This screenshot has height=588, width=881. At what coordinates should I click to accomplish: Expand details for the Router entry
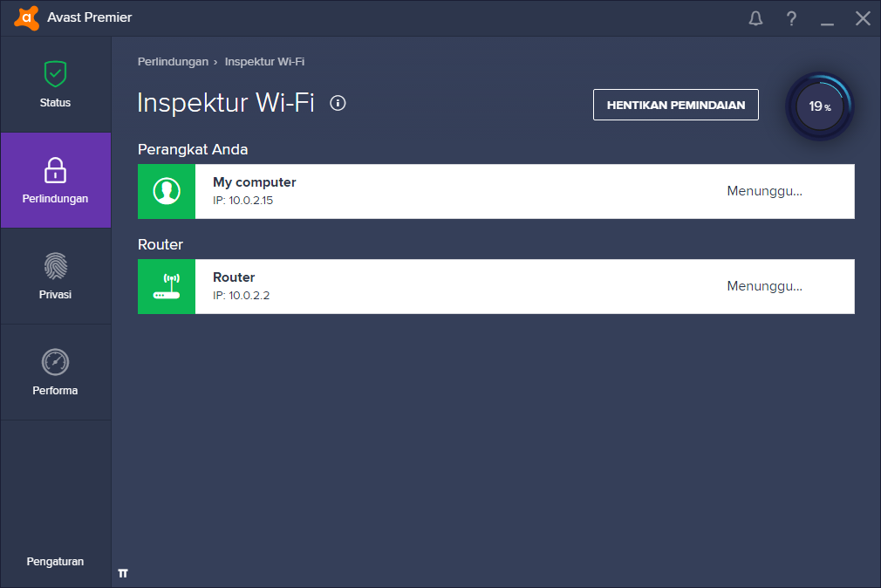[x=497, y=286]
